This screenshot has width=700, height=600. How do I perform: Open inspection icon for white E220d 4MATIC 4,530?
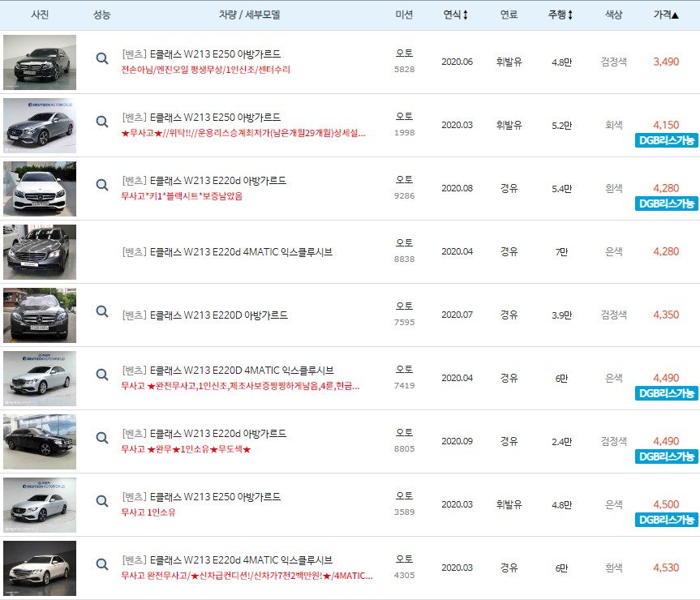101,564
